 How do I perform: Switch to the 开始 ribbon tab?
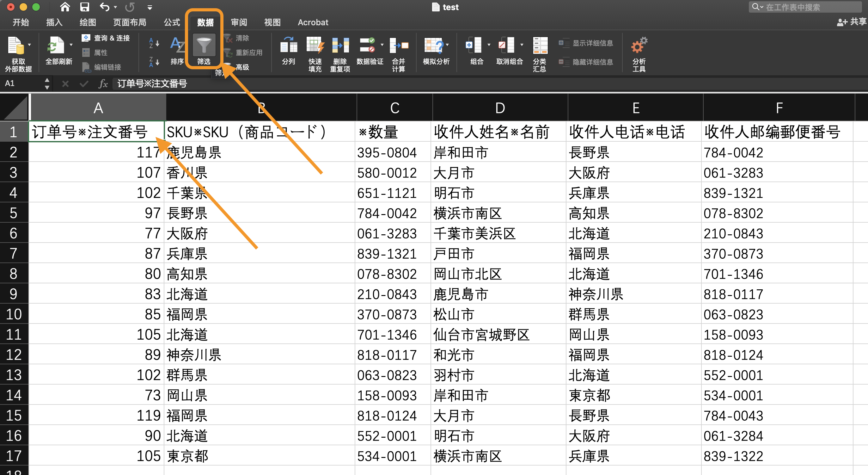point(20,22)
